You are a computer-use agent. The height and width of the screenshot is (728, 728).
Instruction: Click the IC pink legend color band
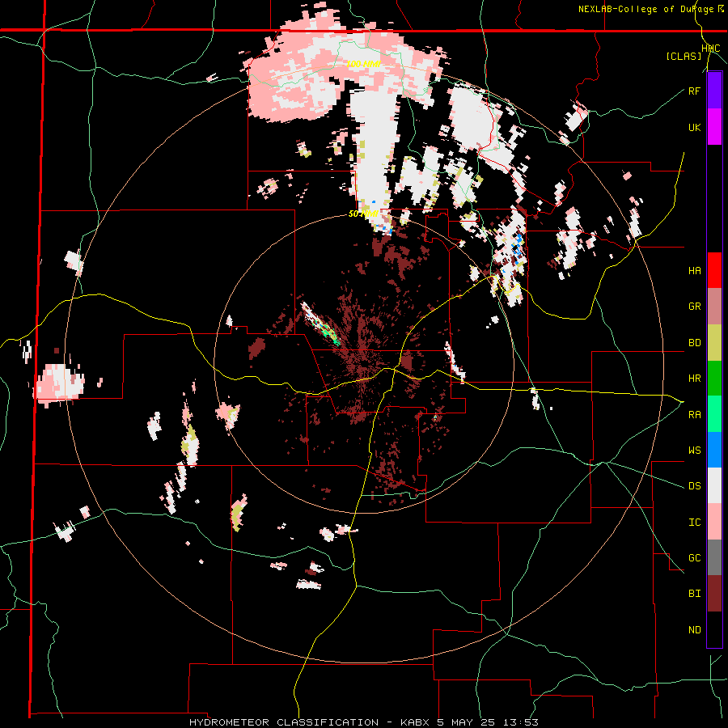pyautogui.click(x=714, y=522)
